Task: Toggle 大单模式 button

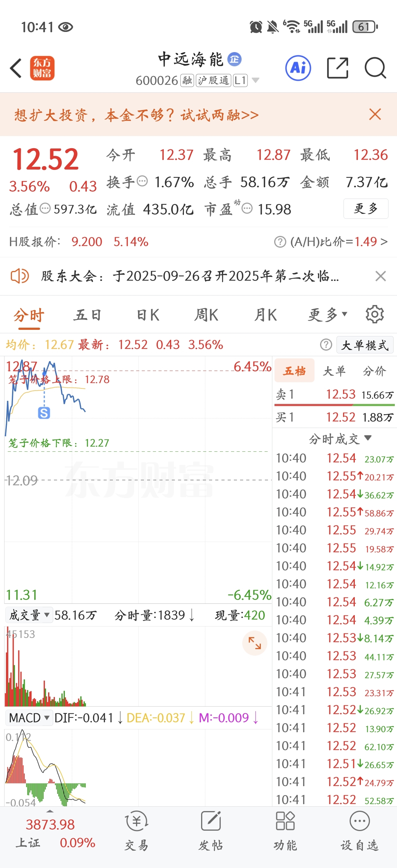Action: (x=365, y=345)
